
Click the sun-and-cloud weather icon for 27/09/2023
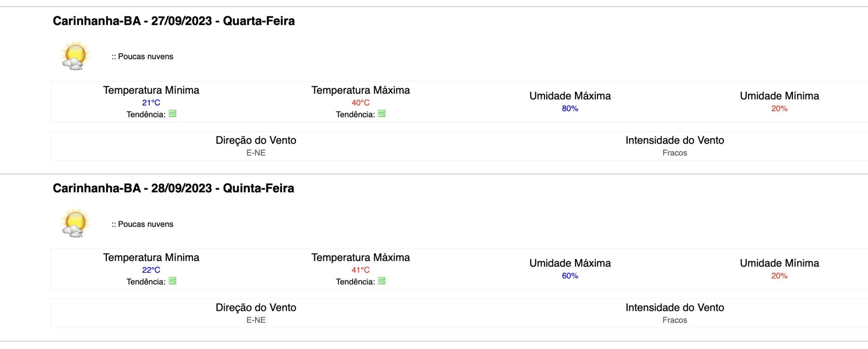coord(75,56)
